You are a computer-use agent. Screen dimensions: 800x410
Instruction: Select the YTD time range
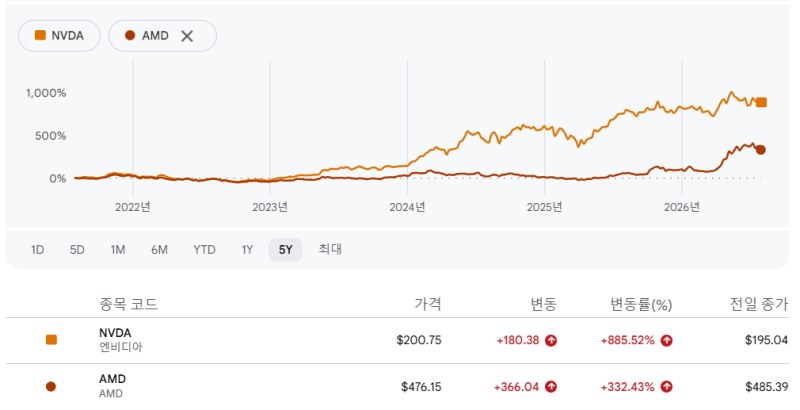(x=204, y=250)
